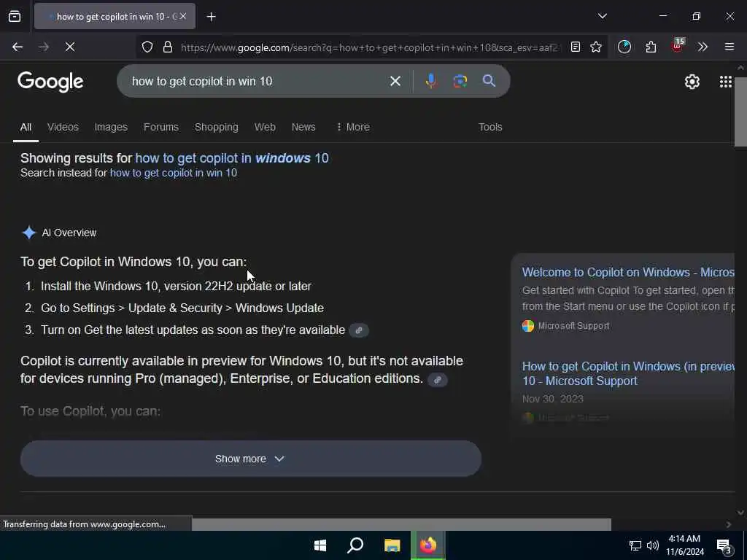
Task: Submit search with magnifier icon
Action: pyautogui.click(x=489, y=81)
